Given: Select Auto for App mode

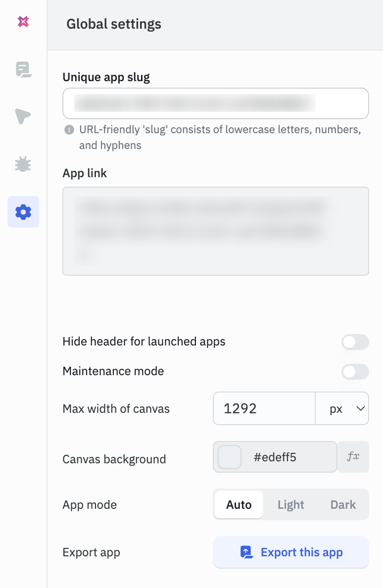Looking at the screenshot, I should click(x=239, y=504).
